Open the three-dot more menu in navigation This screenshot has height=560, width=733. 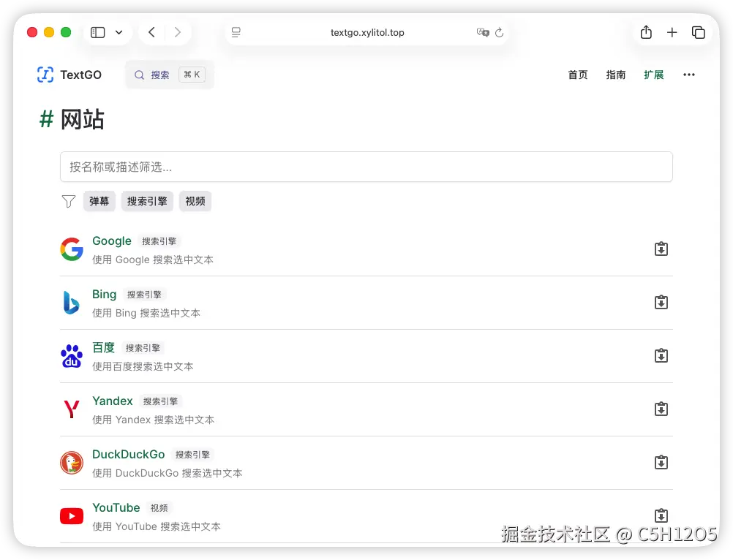688,75
